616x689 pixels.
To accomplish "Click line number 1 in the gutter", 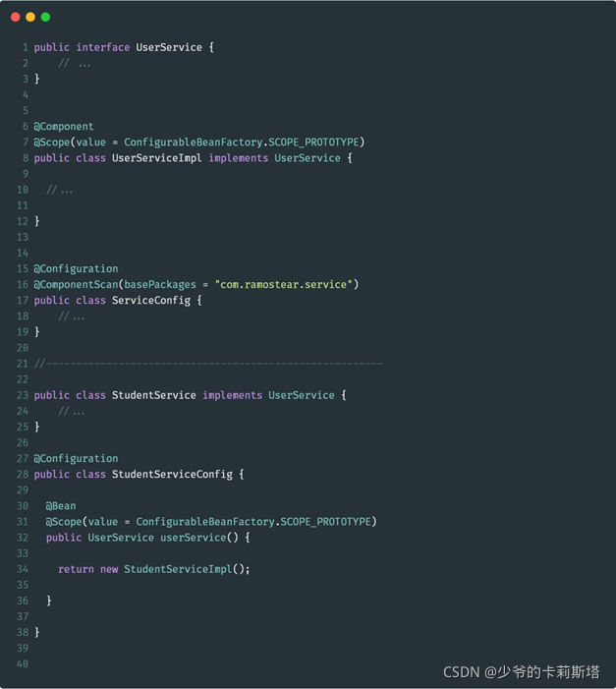I will point(26,47).
